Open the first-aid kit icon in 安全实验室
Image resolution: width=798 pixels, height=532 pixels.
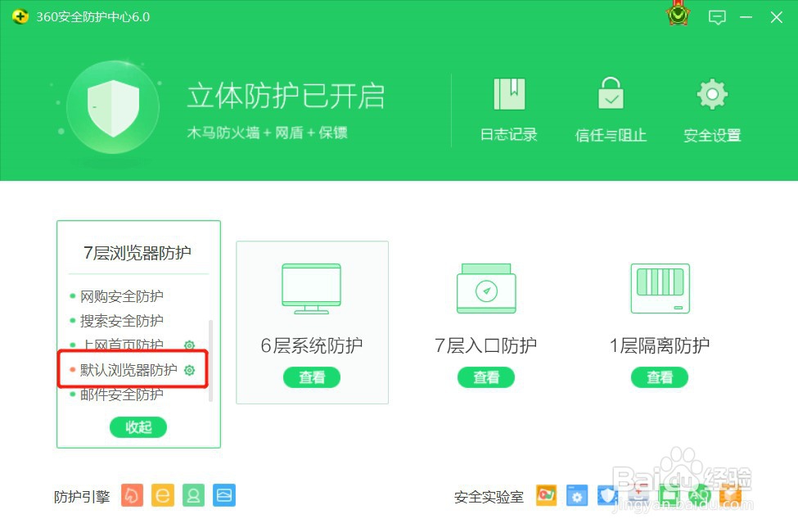[638, 495]
